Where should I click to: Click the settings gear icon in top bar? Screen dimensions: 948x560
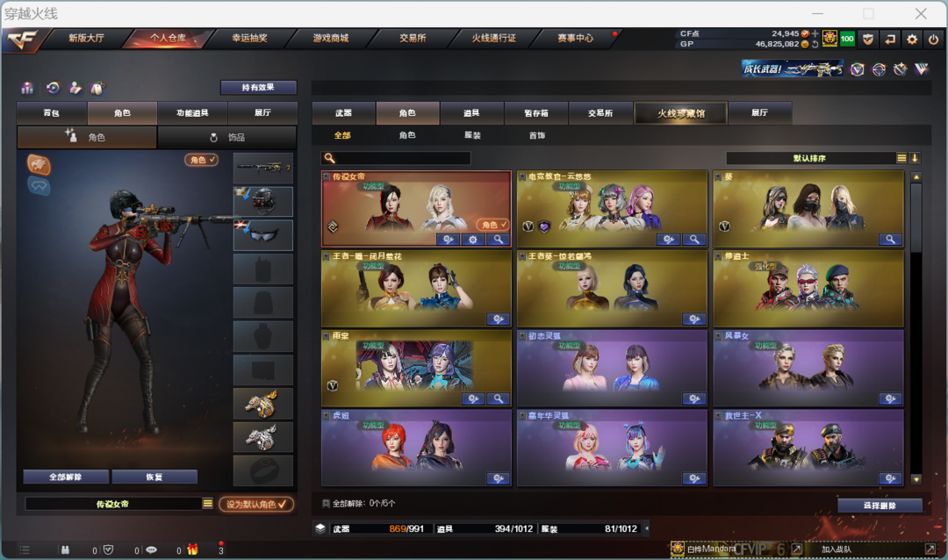point(912,39)
